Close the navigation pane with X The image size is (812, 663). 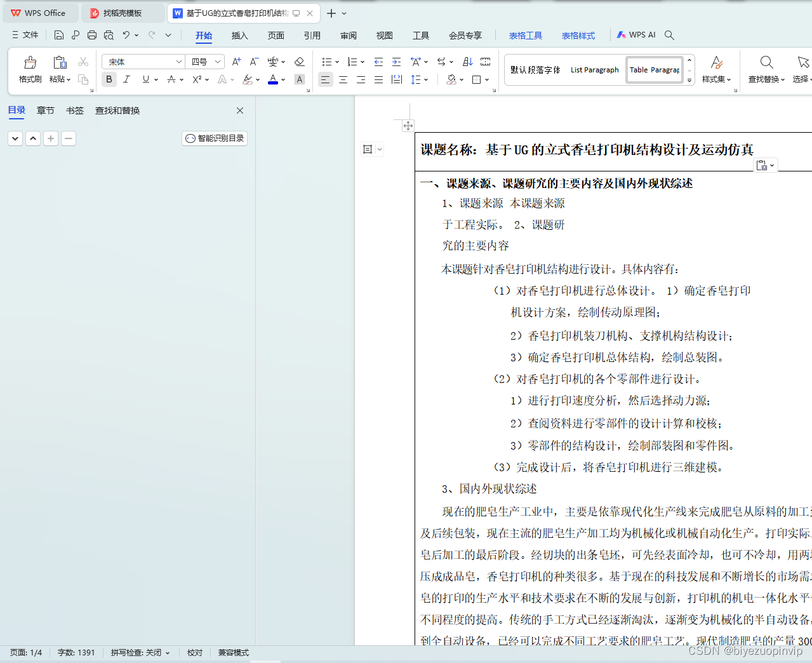pyautogui.click(x=240, y=110)
